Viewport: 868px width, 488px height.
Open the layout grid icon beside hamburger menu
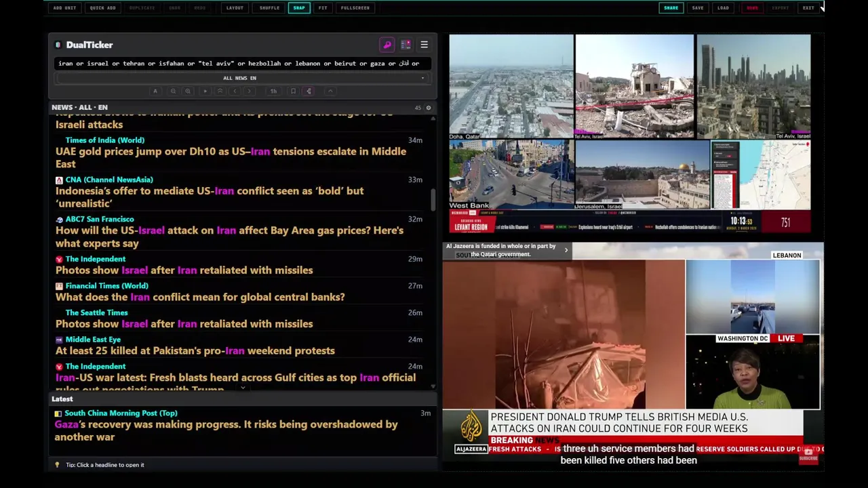coord(406,45)
